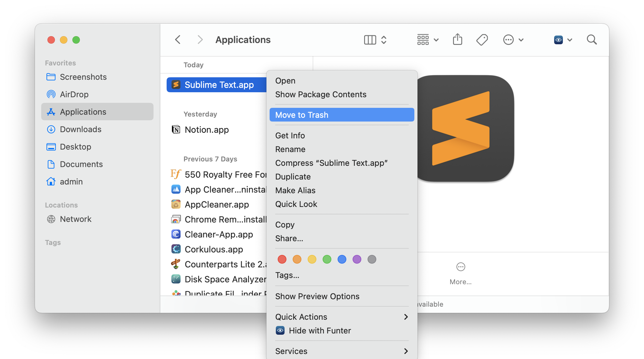644x359 pixels.
Task: Click the Disk Space Analyzer icon
Action: point(176,279)
